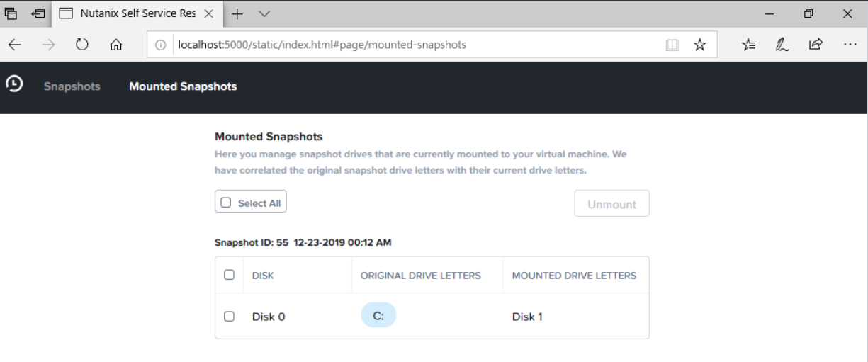868x362 pixels.
Task: Click the ORIGINAL DRIVE LETTERS column header
Action: pos(421,276)
